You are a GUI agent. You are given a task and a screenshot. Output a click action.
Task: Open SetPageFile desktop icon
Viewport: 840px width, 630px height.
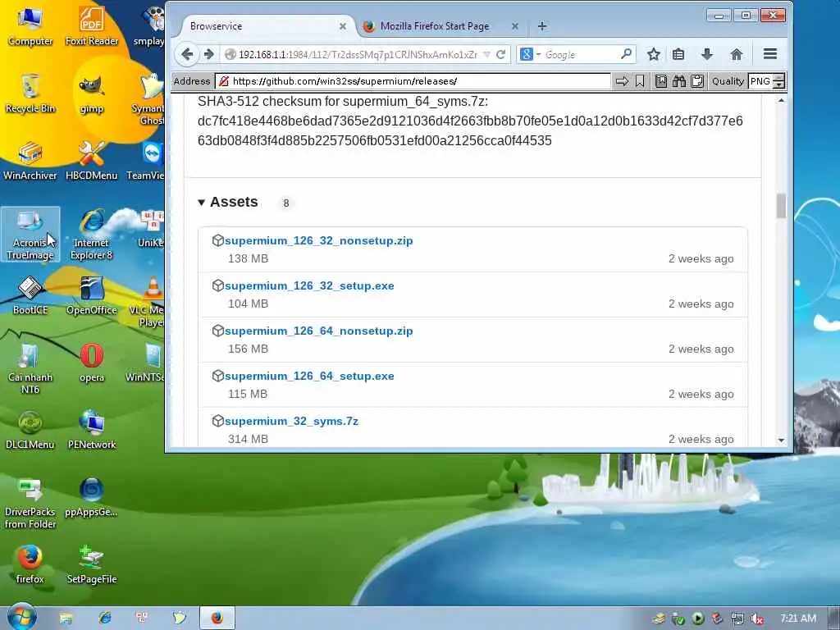point(92,564)
